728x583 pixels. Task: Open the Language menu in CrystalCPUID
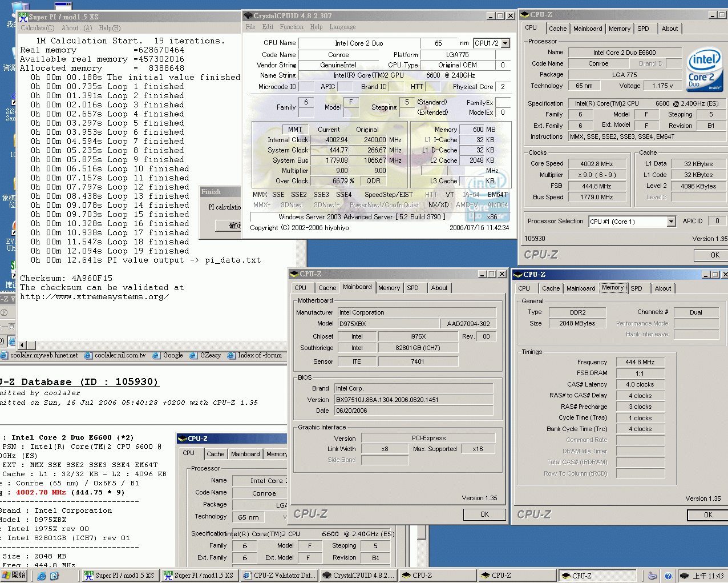(x=342, y=27)
